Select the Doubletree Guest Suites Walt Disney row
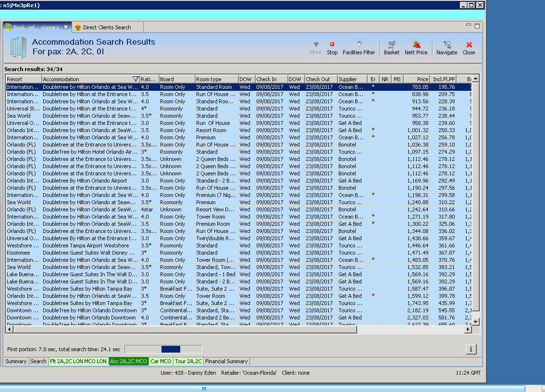The width and height of the screenshot is (545, 392). click(239, 253)
